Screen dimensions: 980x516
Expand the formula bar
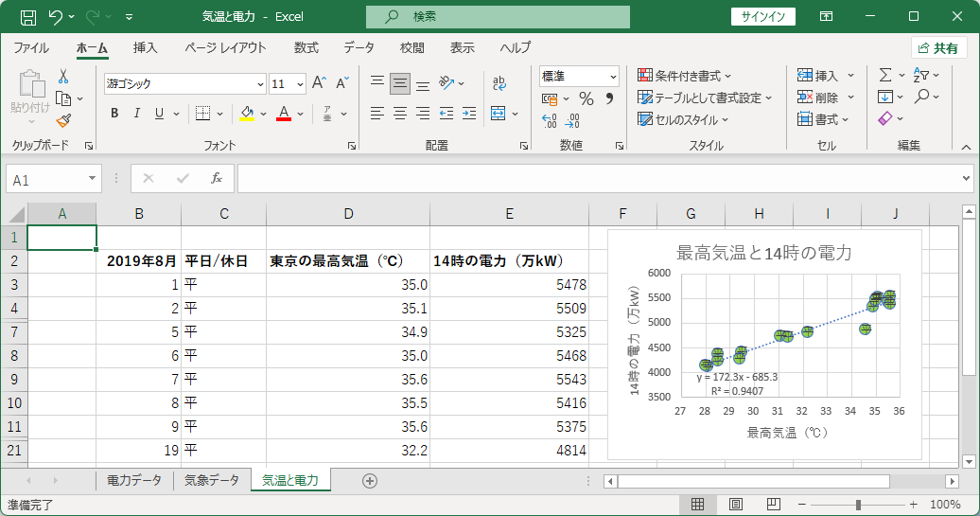click(966, 179)
